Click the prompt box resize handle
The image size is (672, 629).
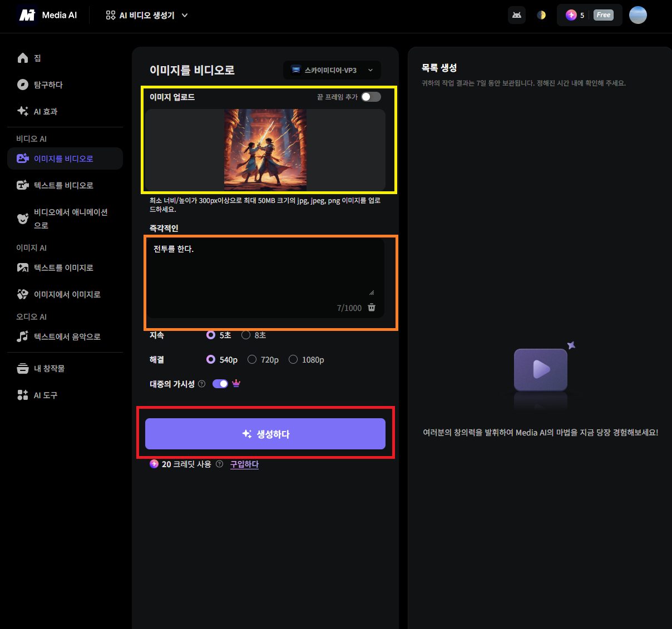pos(372,293)
